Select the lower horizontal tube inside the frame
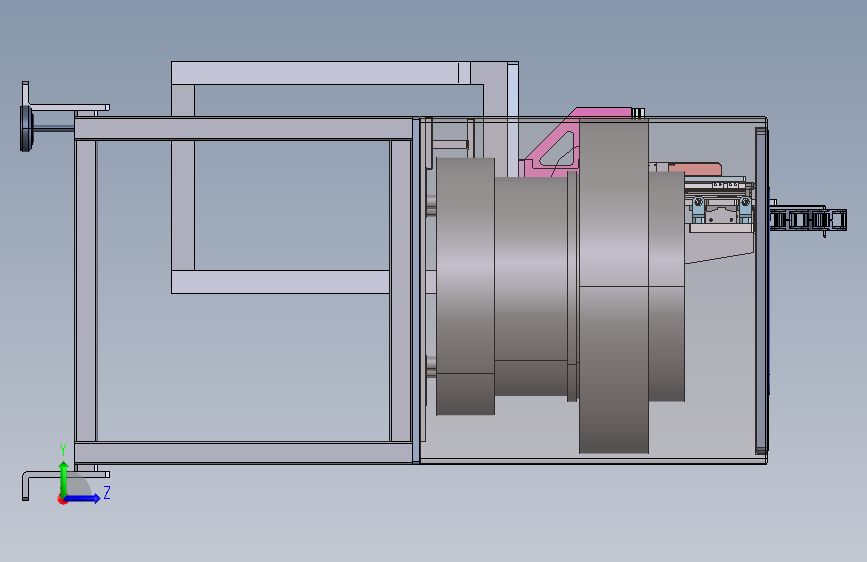The image size is (867, 562). coord(280,282)
